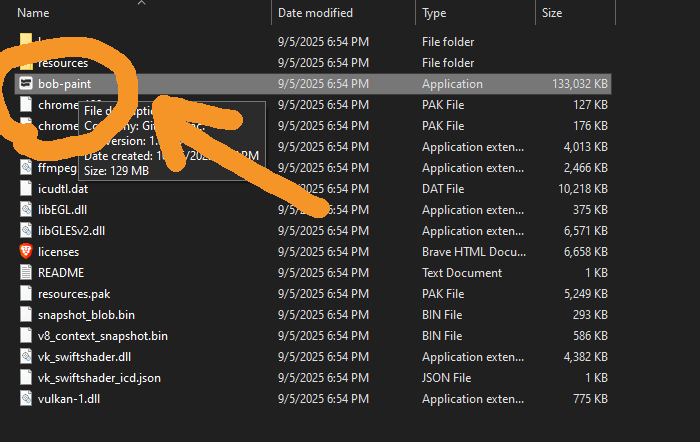
Task: Click the gear icon next to ffmpeg
Action: point(26,167)
